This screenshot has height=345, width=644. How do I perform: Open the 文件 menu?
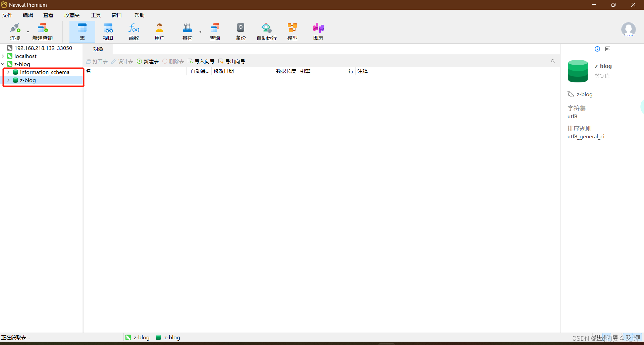point(7,15)
